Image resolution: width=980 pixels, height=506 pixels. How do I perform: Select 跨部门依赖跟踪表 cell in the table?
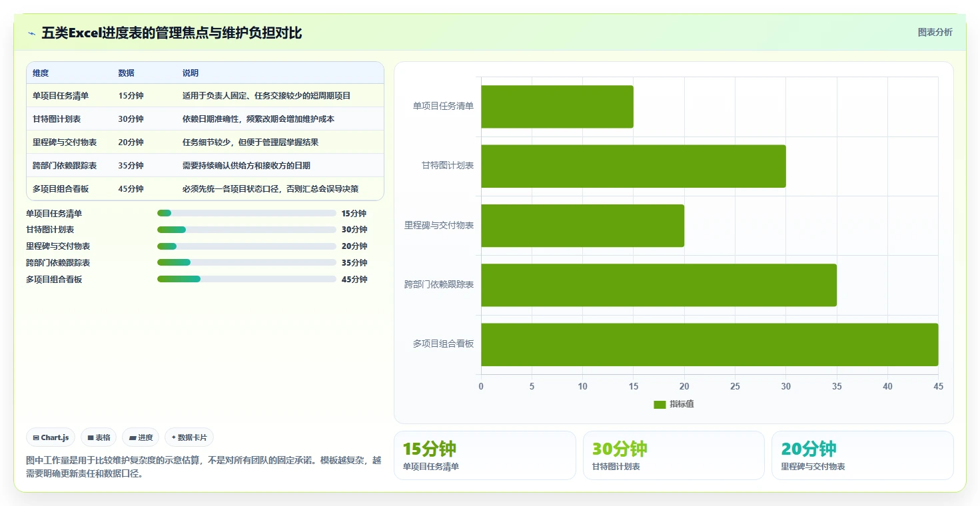(65, 166)
